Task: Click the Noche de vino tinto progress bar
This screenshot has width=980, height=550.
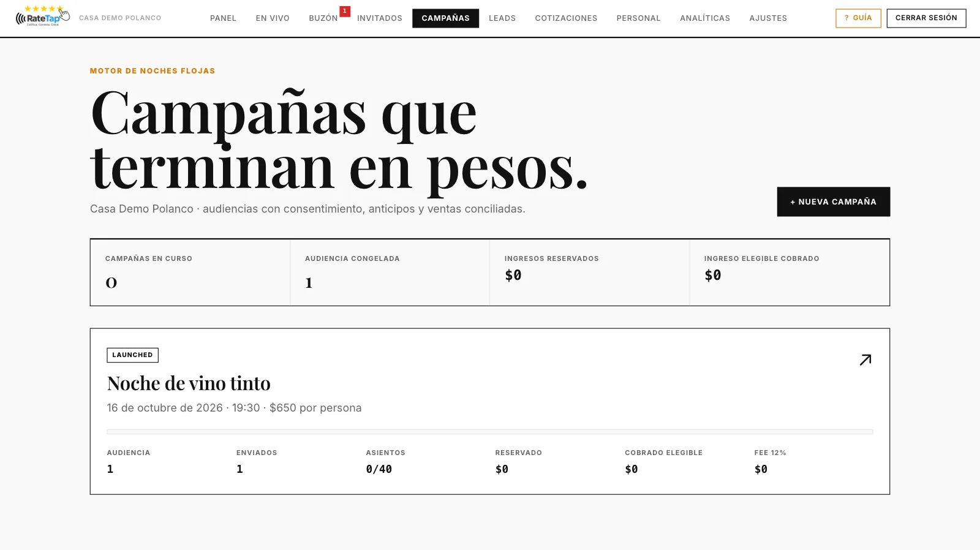Action: 490,432
